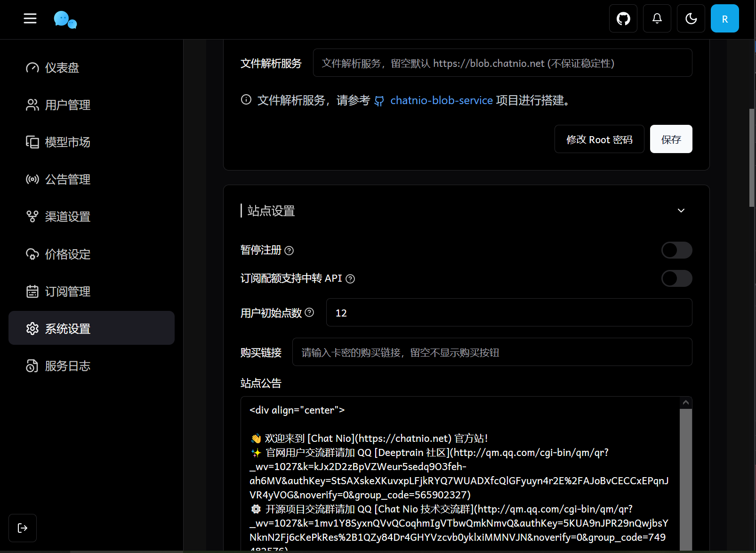The image size is (756, 553).
Task: Open the chatnio-blob-service project link
Action: (441, 100)
